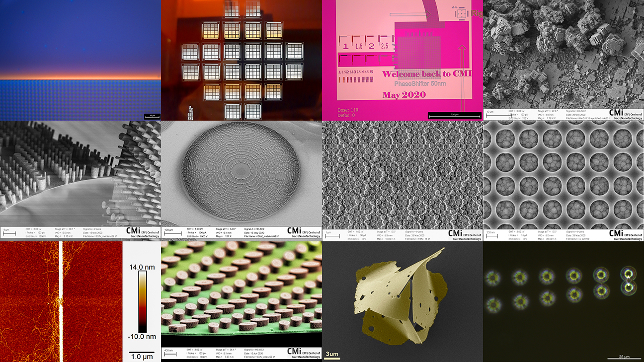Click the CMi logo below the metalens image
Viewport: 644px width, 362px height.
click(x=294, y=231)
